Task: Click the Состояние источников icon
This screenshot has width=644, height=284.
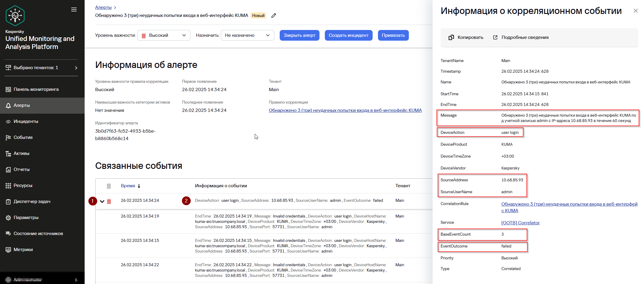Action: [8, 234]
